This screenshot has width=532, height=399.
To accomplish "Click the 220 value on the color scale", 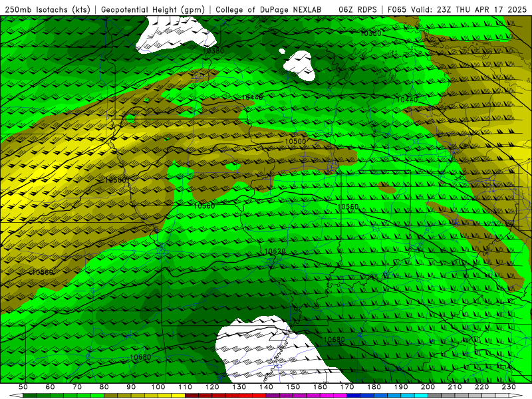I will coord(482,387).
